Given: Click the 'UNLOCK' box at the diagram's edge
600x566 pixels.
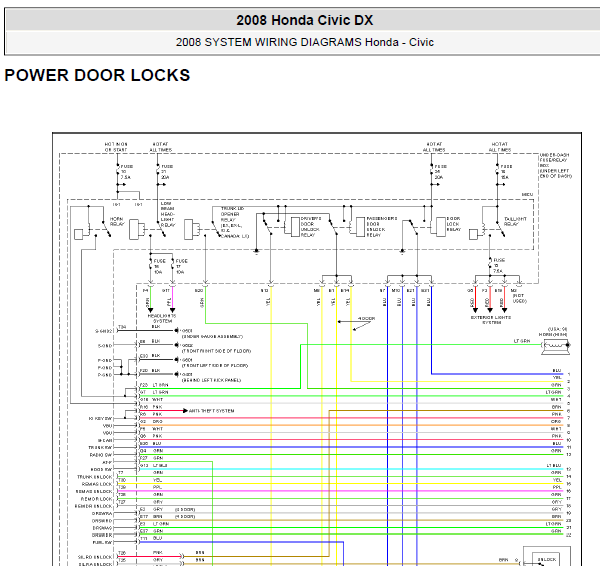Looking at the screenshot, I should pyautogui.click(x=547, y=559).
